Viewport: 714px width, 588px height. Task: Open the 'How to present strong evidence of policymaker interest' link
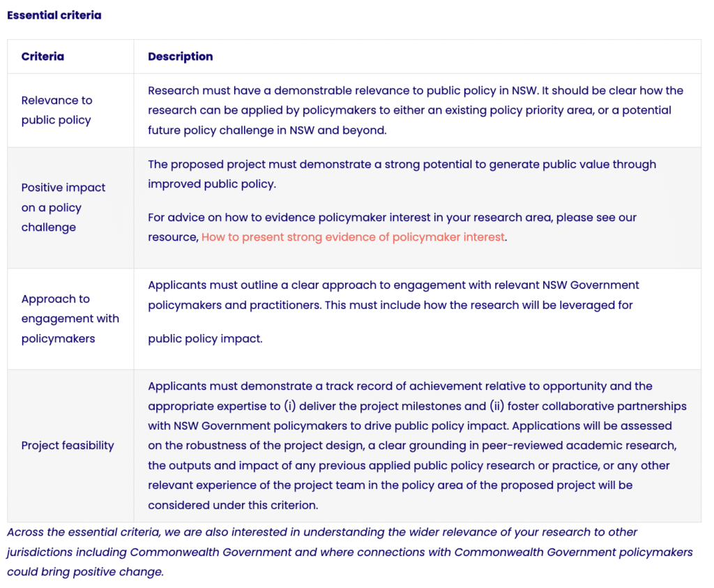[x=353, y=237]
